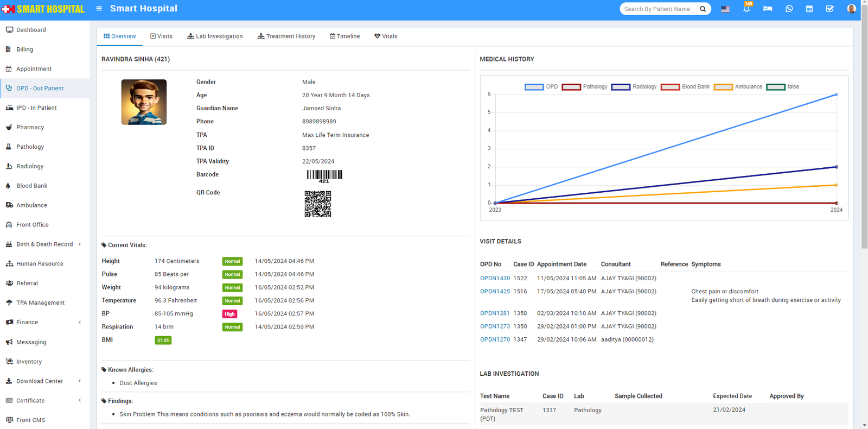Open the notifications bell
Screen dimensions: 868x429
746,9
